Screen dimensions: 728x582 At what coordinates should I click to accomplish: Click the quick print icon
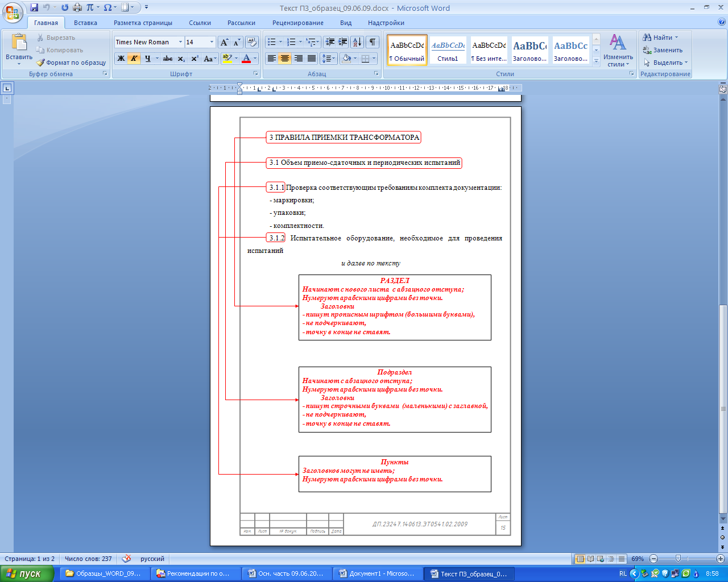77,7
